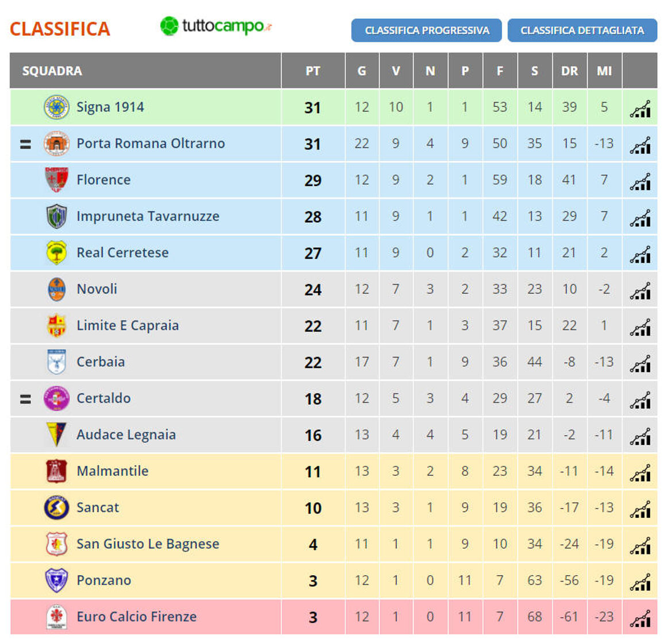Click the SQUADRA column header

[52, 71]
